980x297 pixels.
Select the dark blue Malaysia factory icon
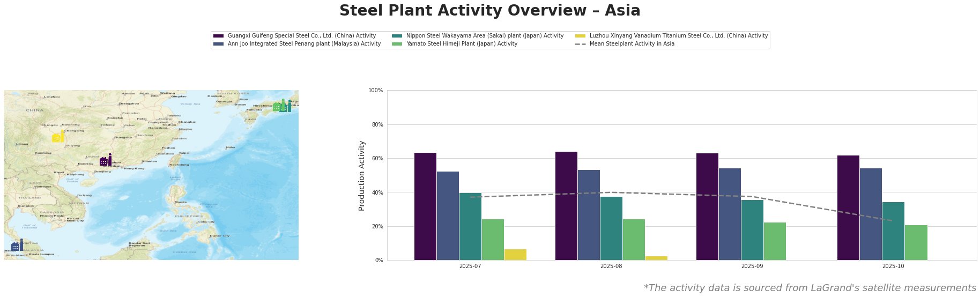tap(17, 246)
